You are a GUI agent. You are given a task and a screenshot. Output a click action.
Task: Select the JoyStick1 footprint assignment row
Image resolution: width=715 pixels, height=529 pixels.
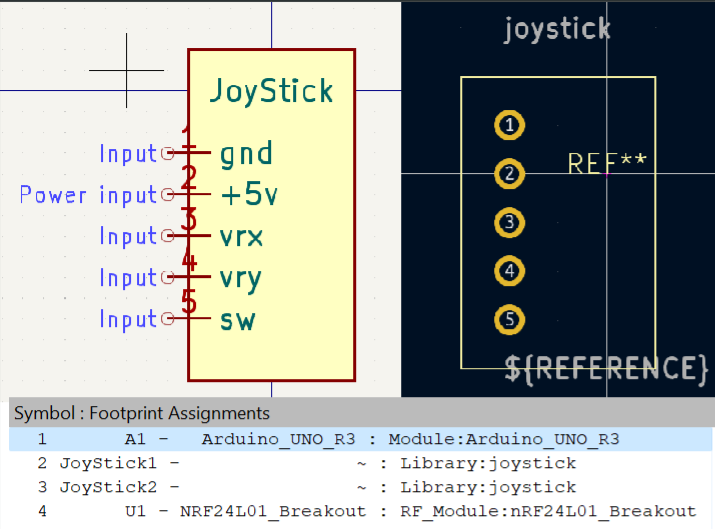(x=360, y=463)
